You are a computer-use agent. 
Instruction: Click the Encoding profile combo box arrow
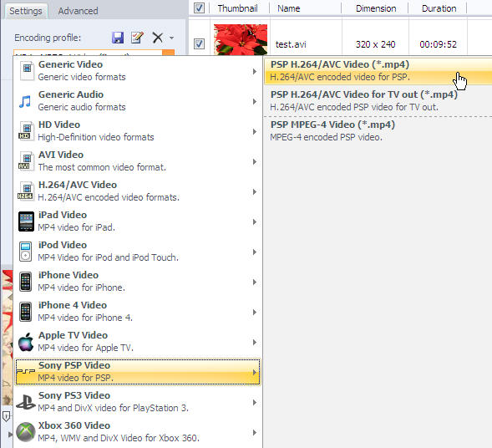[169, 53]
